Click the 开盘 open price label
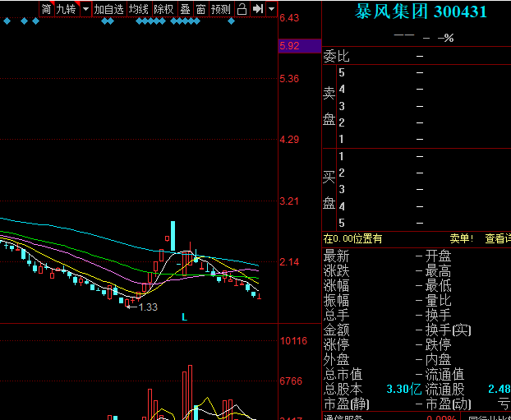This screenshot has height=420, width=511. [439, 256]
